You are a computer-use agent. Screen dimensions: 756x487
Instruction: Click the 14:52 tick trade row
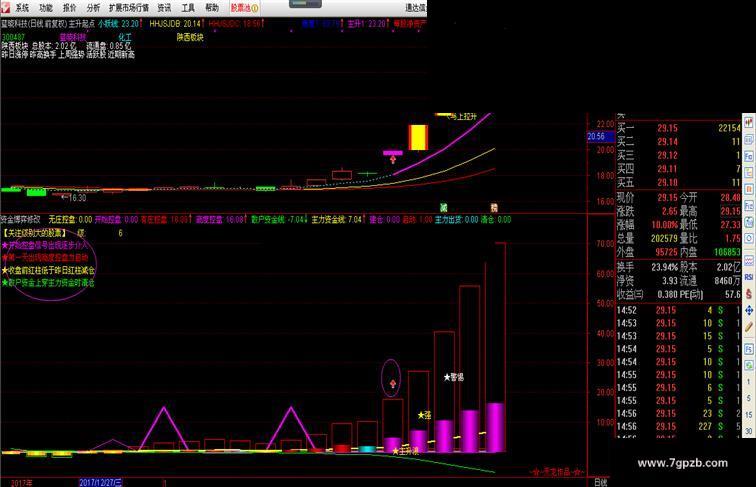point(679,311)
